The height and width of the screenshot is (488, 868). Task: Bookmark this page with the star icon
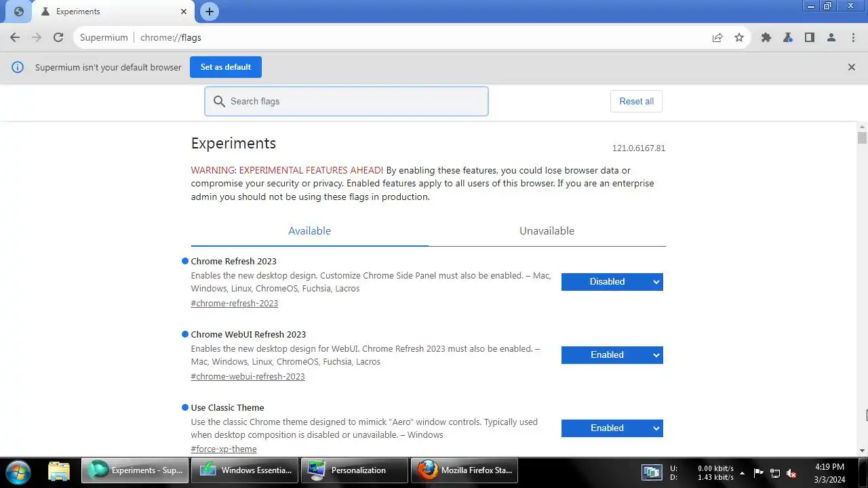(739, 38)
